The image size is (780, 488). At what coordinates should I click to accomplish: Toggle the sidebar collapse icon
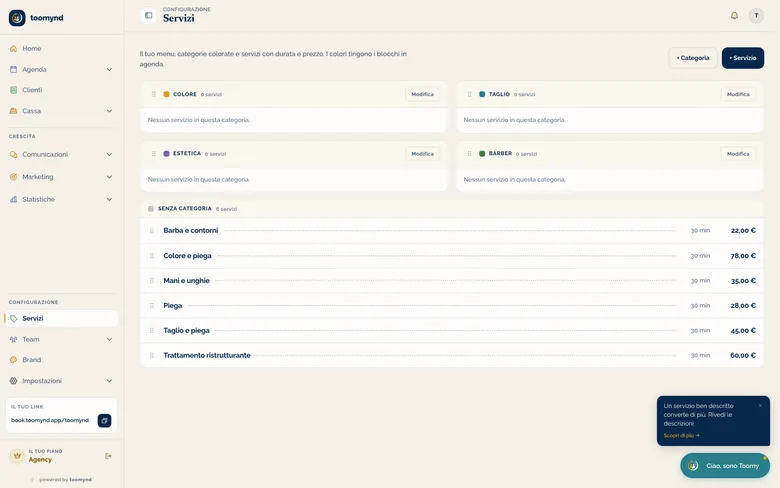148,15
